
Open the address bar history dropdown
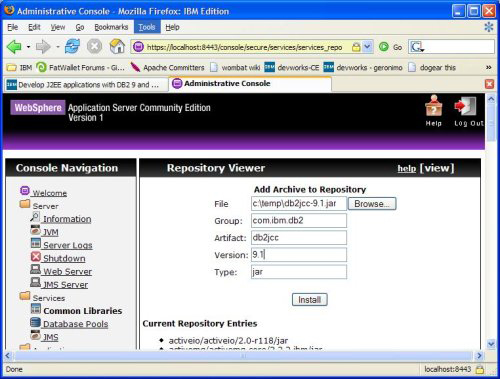pyautogui.click(x=367, y=47)
